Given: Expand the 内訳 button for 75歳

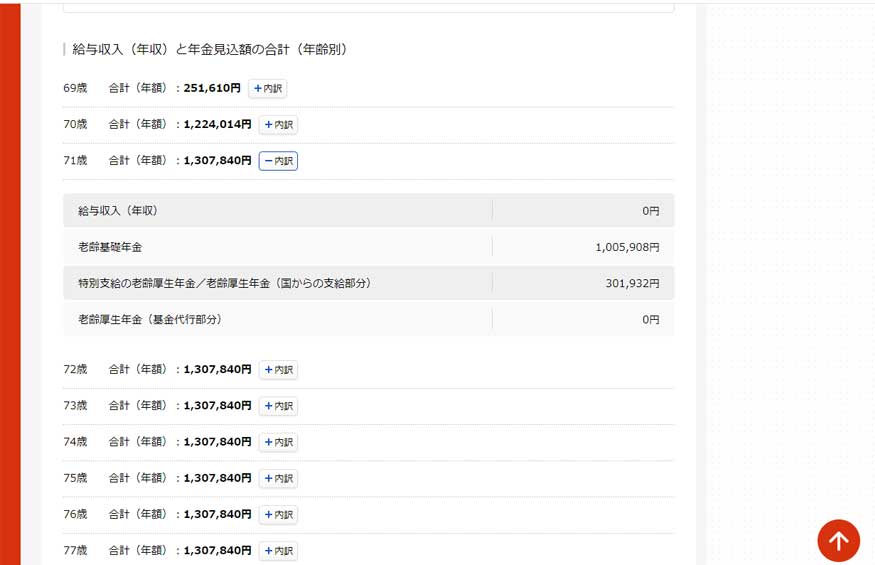Looking at the screenshot, I should [x=278, y=478].
